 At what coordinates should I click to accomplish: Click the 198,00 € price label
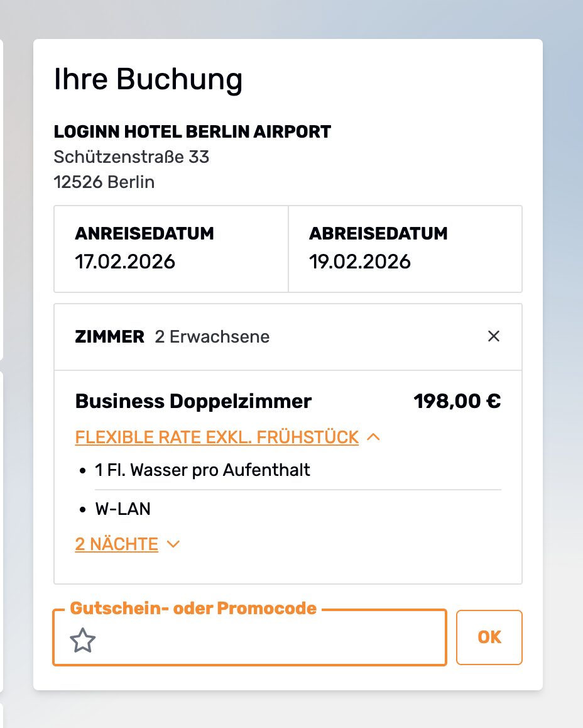click(x=458, y=400)
